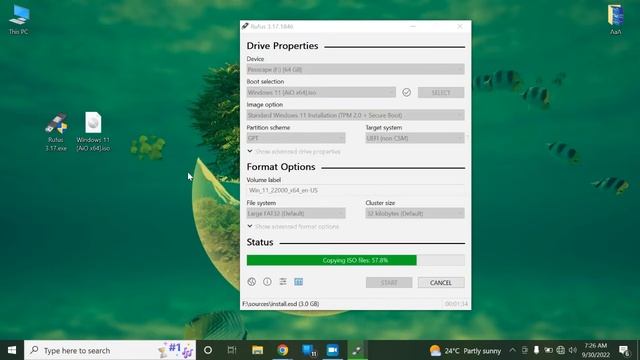Cancel the ISO copying process
The width and height of the screenshot is (640, 360).
(x=441, y=282)
